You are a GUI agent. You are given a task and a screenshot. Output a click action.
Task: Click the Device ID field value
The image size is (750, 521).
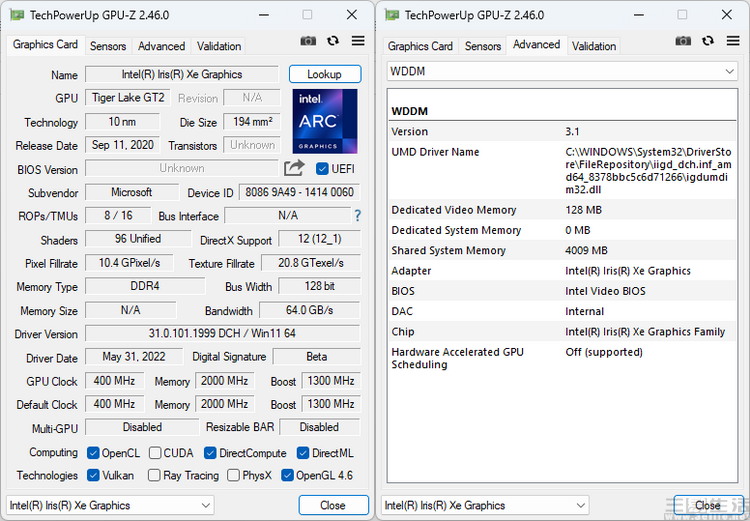[299, 192]
